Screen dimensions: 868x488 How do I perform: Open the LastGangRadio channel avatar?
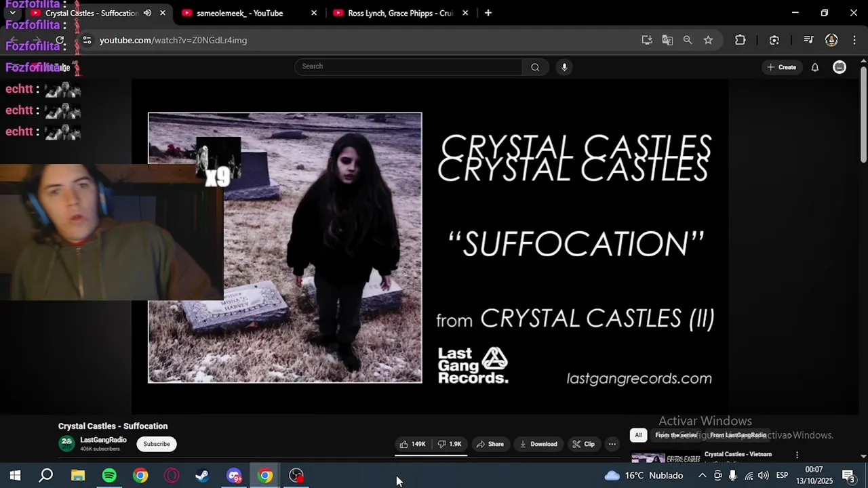coord(66,443)
